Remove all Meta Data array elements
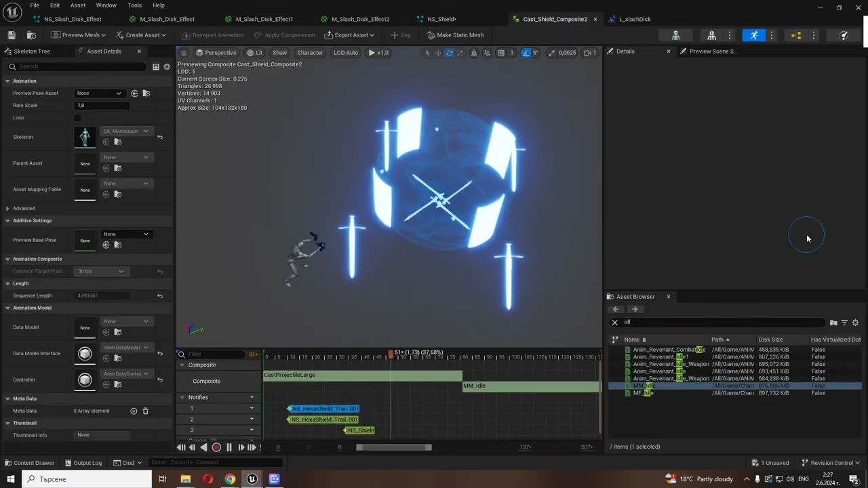868x488 pixels. (x=145, y=411)
